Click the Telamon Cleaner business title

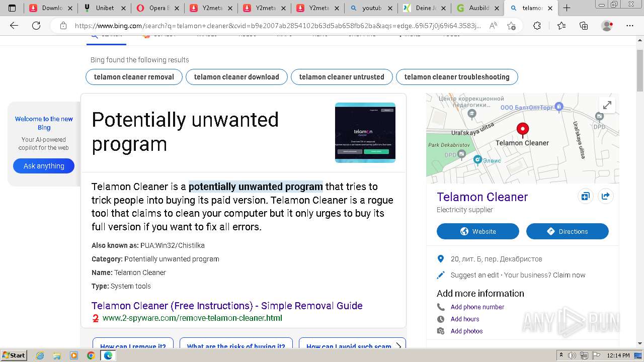click(482, 197)
